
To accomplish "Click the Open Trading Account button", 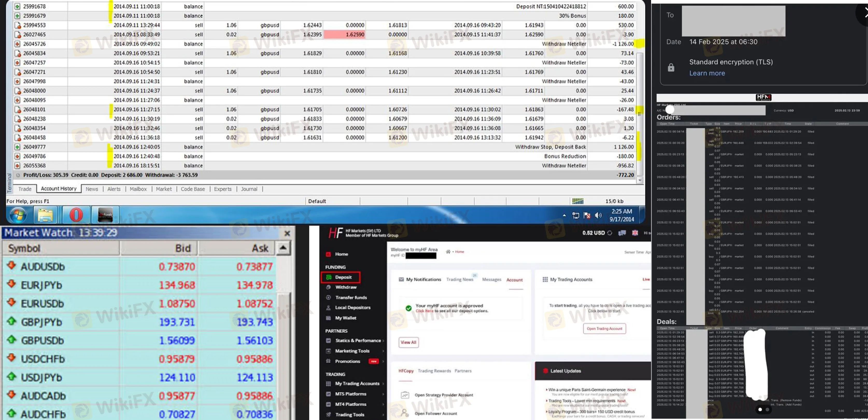I will [604, 328].
